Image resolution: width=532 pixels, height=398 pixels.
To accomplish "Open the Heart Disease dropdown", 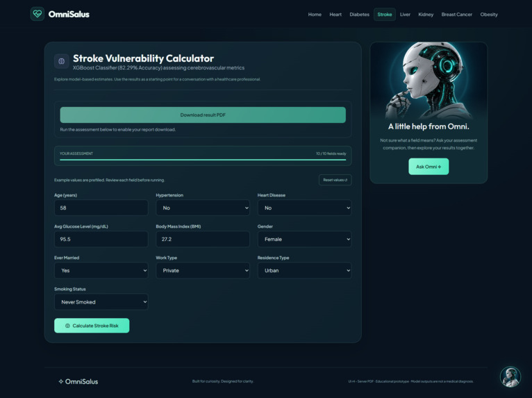I will click(x=304, y=208).
